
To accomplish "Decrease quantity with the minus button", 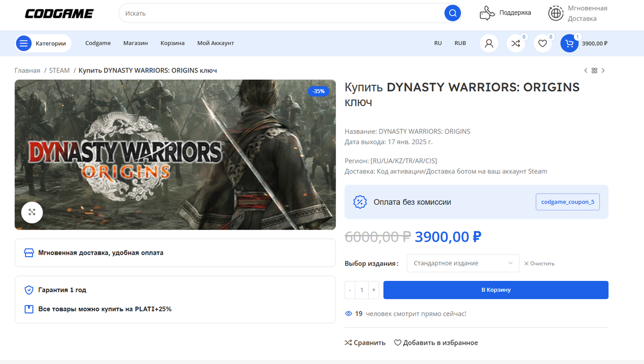I will pyautogui.click(x=350, y=290).
